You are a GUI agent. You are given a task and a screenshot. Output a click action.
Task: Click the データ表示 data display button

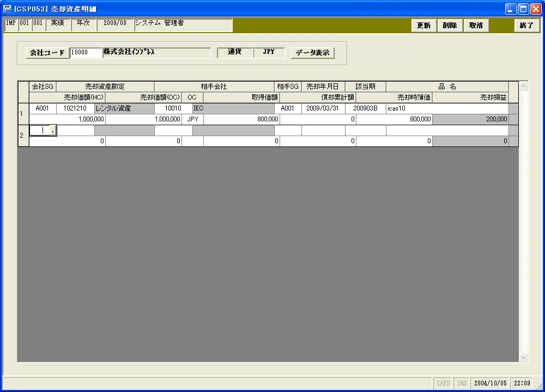(312, 53)
